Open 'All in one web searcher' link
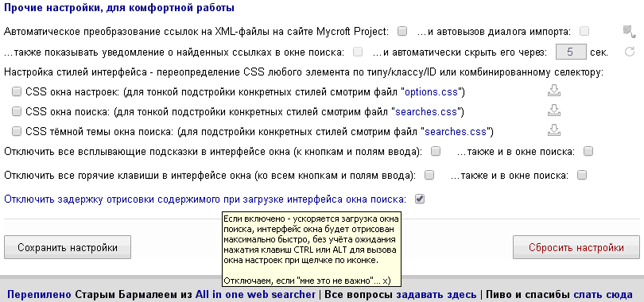 (255, 295)
